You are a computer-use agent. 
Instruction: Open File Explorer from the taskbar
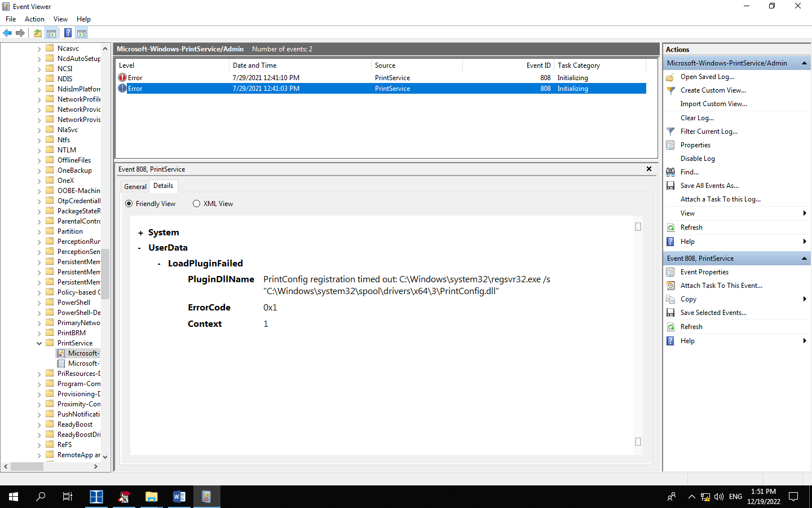pyautogui.click(x=151, y=497)
